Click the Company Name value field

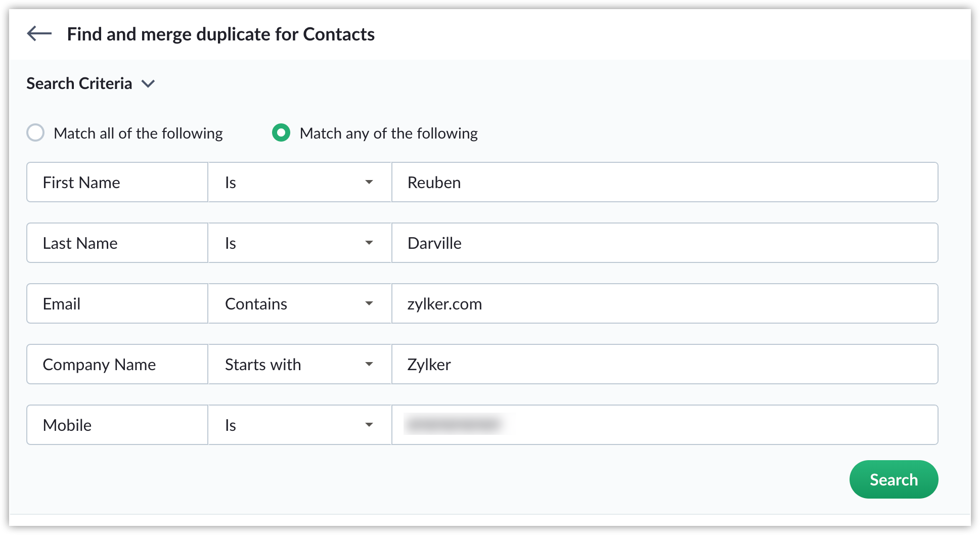tap(664, 365)
